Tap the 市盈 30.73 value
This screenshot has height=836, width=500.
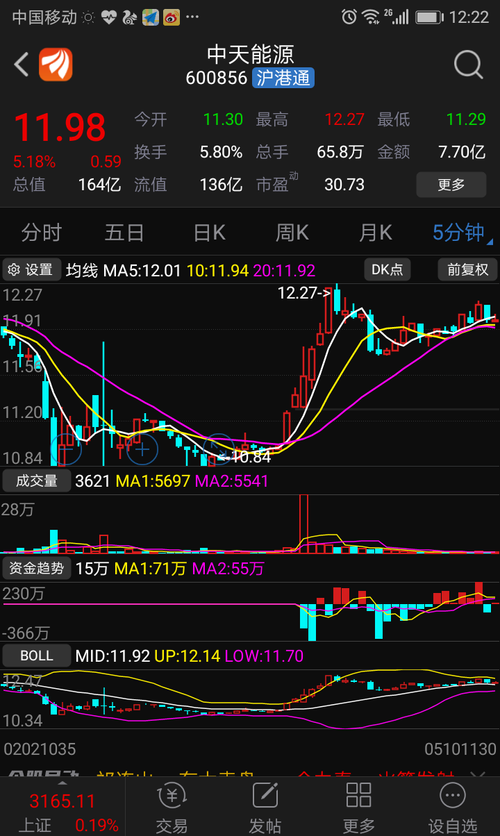(344, 184)
